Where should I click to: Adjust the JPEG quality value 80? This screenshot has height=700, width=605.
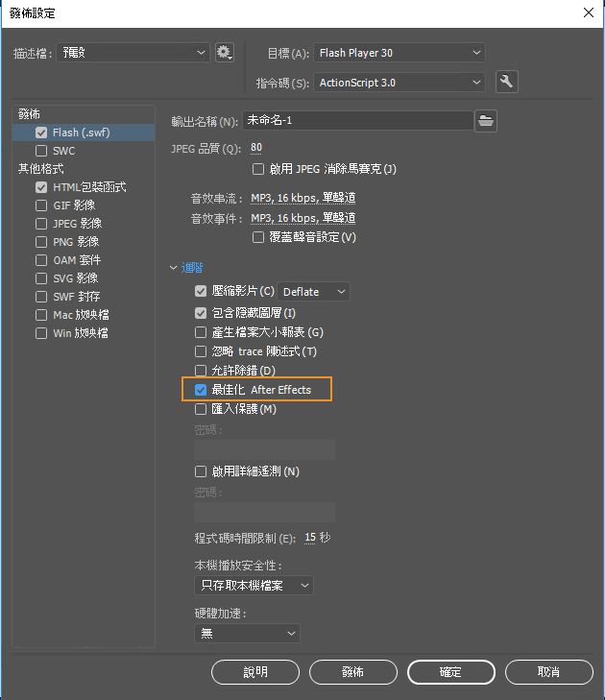pos(256,148)
